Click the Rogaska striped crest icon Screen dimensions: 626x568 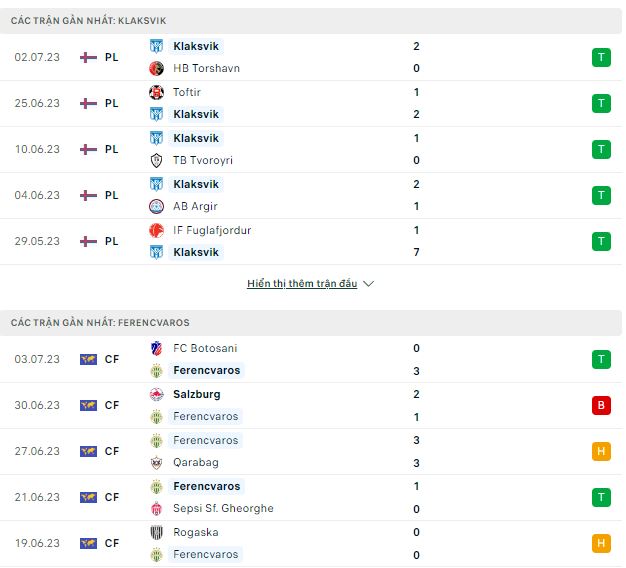coord(156,532)
